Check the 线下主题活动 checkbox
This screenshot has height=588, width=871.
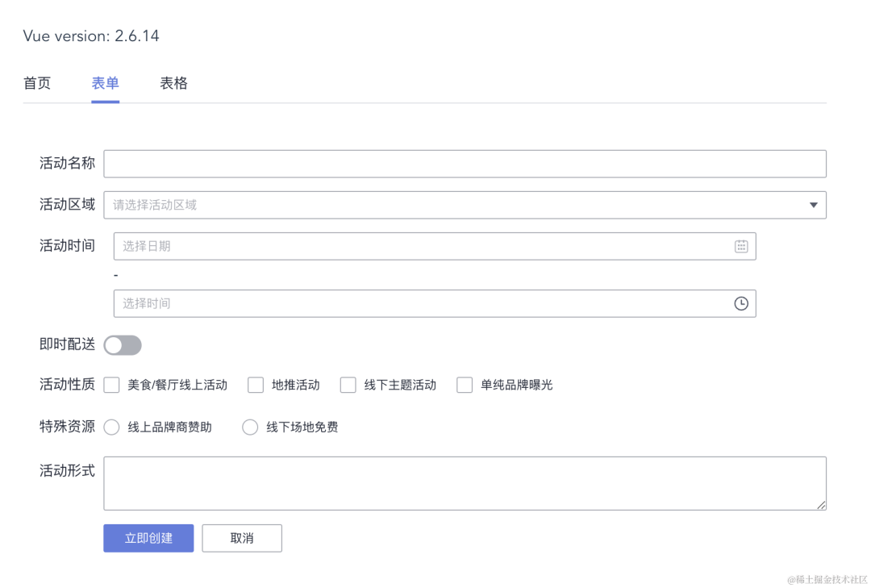click(348, 385)
